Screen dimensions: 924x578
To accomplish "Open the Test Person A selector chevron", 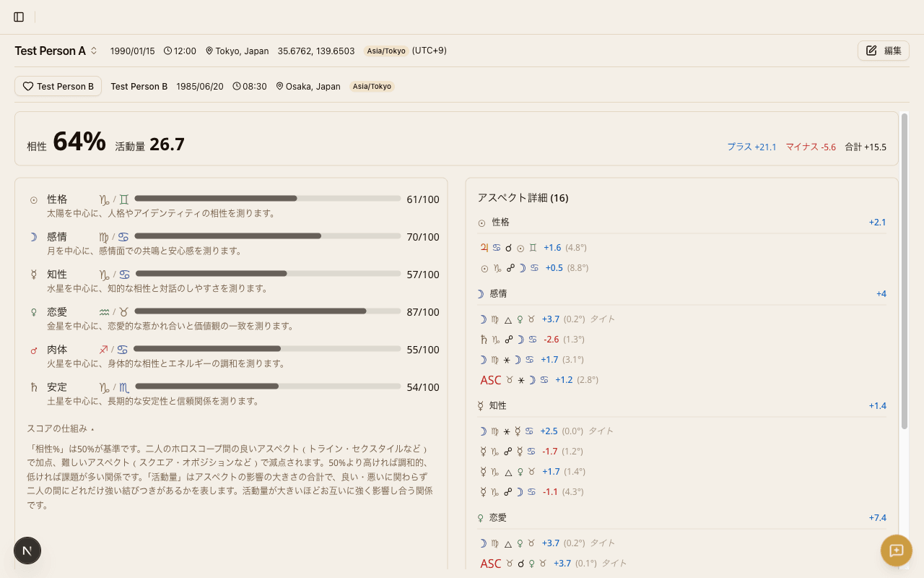I will (93, 51).
